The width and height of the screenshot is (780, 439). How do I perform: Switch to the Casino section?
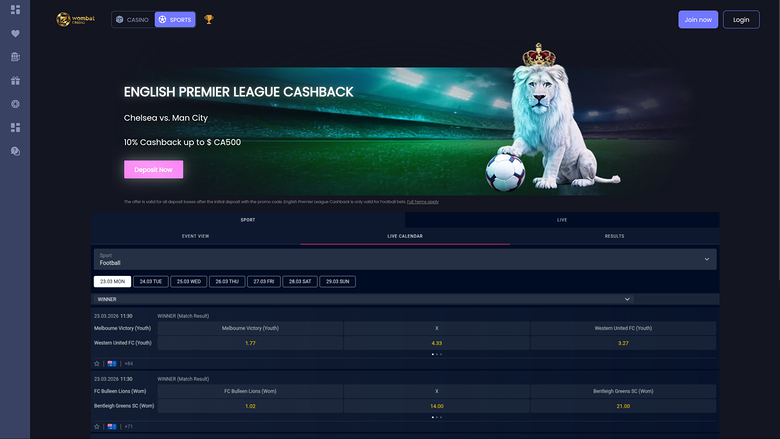pos(133,19)
